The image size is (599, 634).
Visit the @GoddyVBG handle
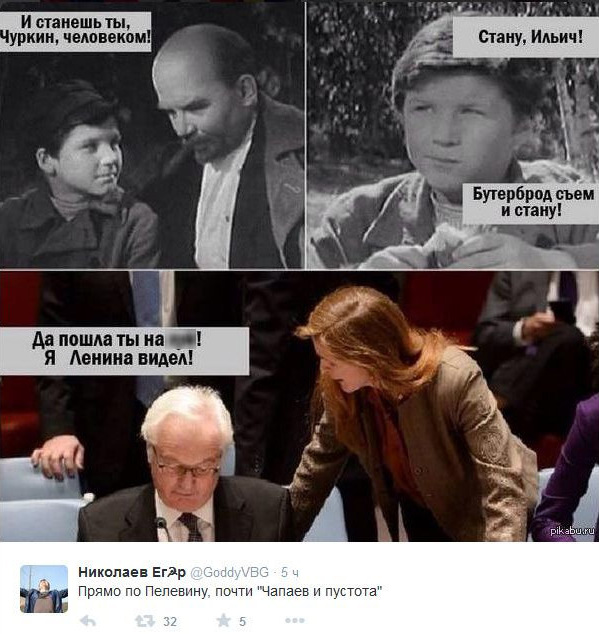[x=229, y=573]
